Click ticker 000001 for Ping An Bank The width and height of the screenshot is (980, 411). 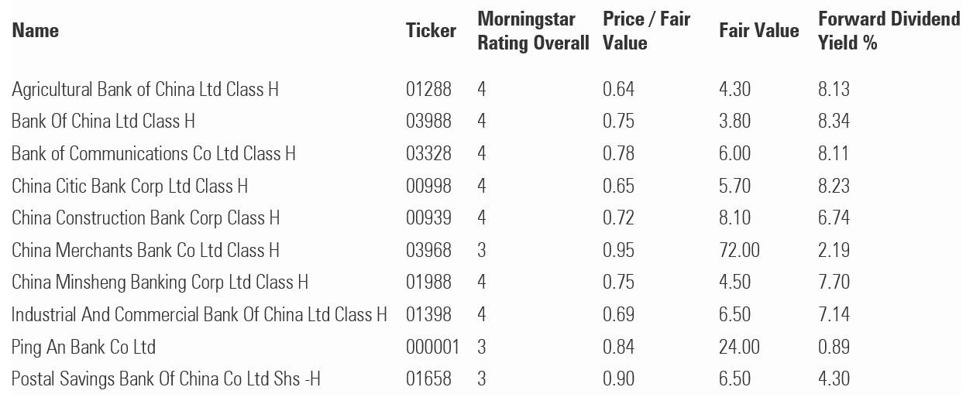click(432, 347)
